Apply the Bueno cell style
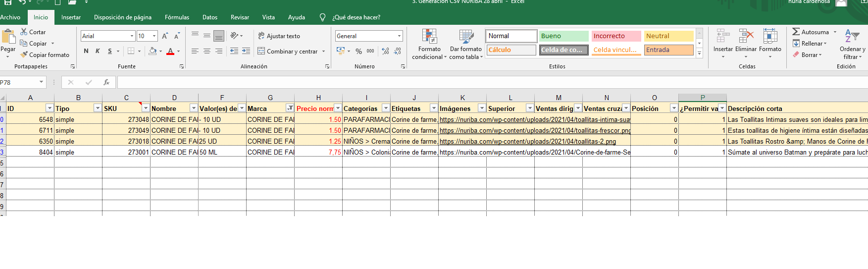Image resolution: width=868 pixels, height=269 pixels. click(x=563, y=36)
